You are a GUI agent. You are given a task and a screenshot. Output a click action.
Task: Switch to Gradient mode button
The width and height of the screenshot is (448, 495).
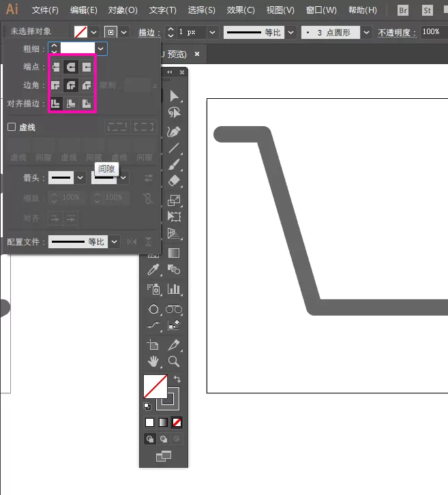click(163, 423)
